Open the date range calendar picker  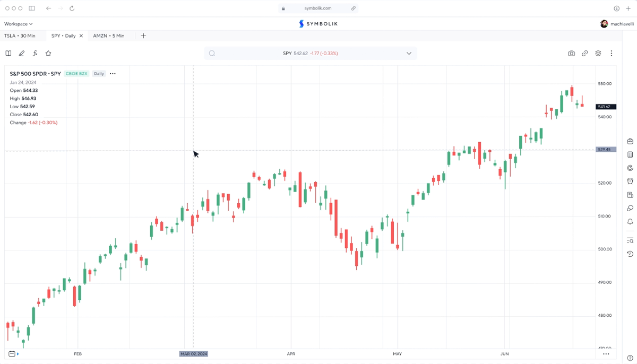(x=12, y=354)
